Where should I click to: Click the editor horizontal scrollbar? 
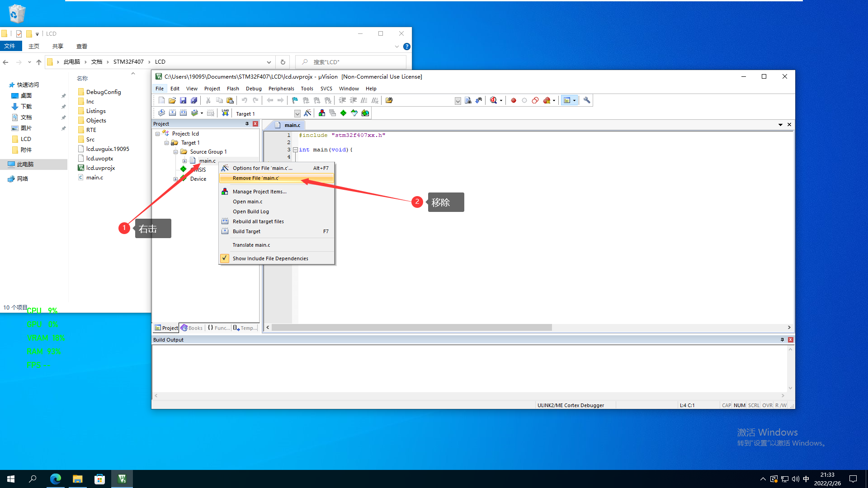(411, 328)
